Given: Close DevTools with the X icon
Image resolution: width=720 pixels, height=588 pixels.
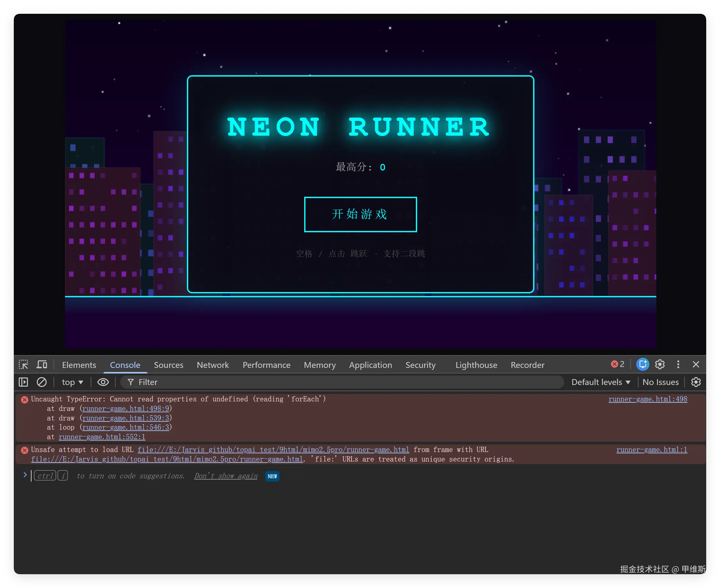Looking at the screenshot, I should click(x=696, y=364).
